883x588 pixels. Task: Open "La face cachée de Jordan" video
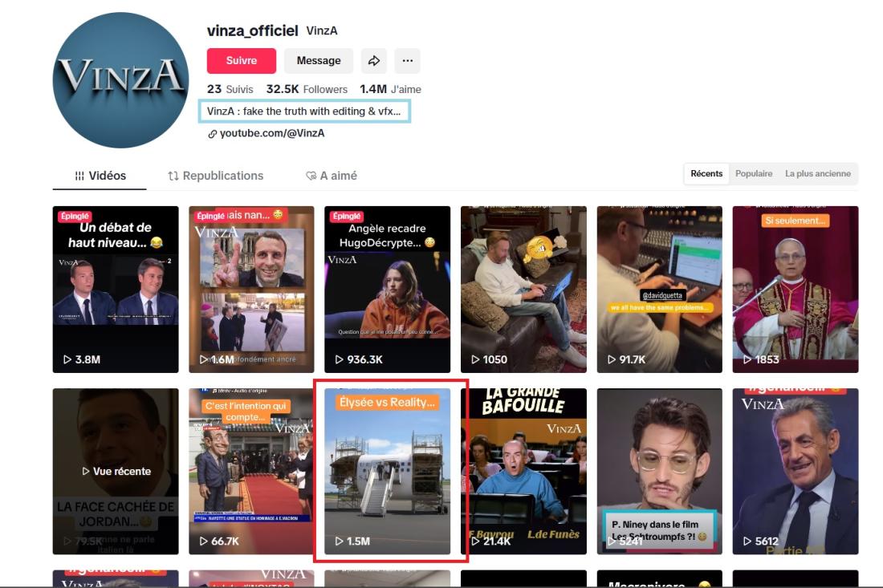pyautogui.click(x=116, y=471)
